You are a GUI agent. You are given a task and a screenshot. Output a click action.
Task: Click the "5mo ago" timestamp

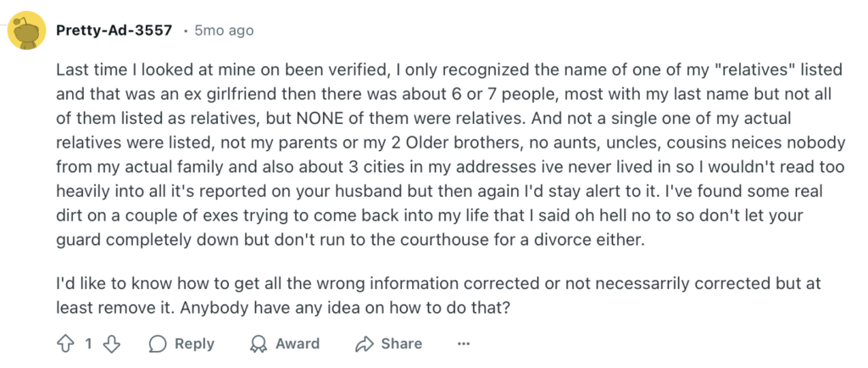click(x=224, y=31)
